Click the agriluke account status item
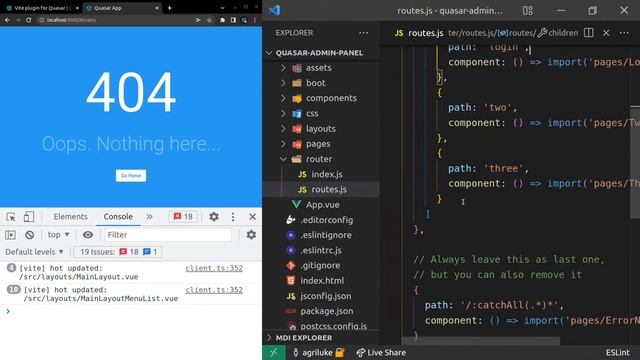The width and height of the screenshot is (640, 360). point(318,353)
